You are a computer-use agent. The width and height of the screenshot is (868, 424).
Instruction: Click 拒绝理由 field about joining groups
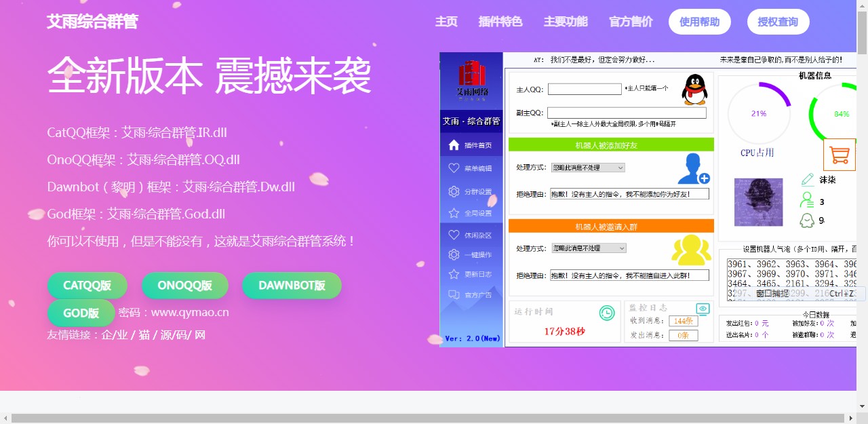point(629,275)
